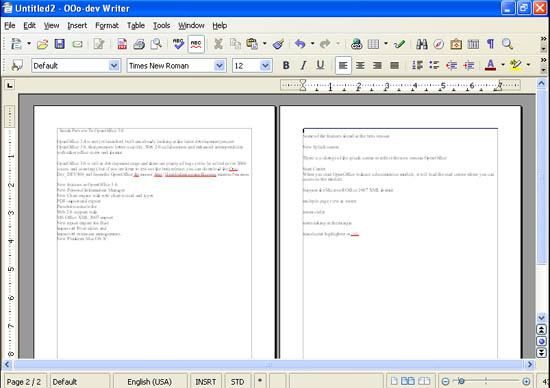The height and width of the screenshot is (388, 550).
Task: Insert a Table using the grid icon
Action: [x=373, y=44]
